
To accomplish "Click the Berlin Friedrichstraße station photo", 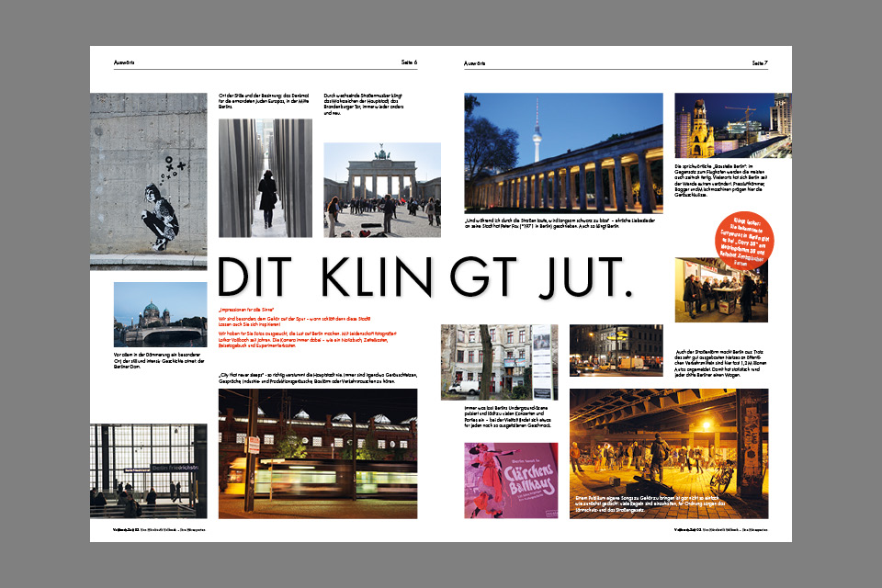I will 148,470.
